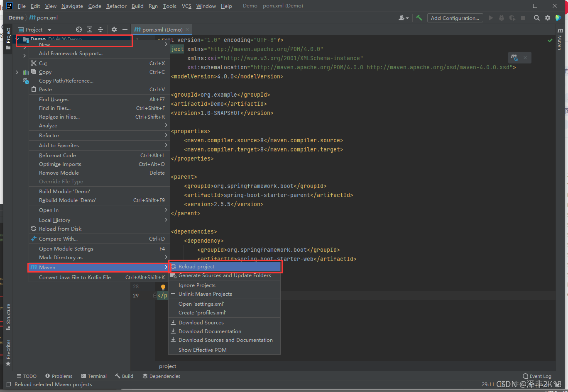Choose Convert Java File to Kotlin File
Viewport: 568px width, 392px height.
tap(99, 277)
